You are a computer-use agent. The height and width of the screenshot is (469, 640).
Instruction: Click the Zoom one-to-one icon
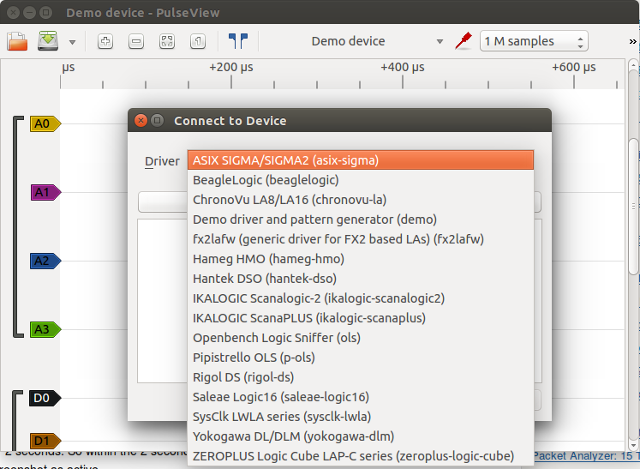point(198,41)
